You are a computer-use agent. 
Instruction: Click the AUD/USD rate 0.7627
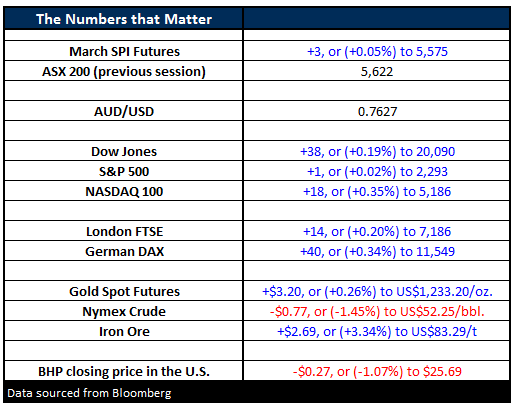pyautogui.click(x=377, y=111)
